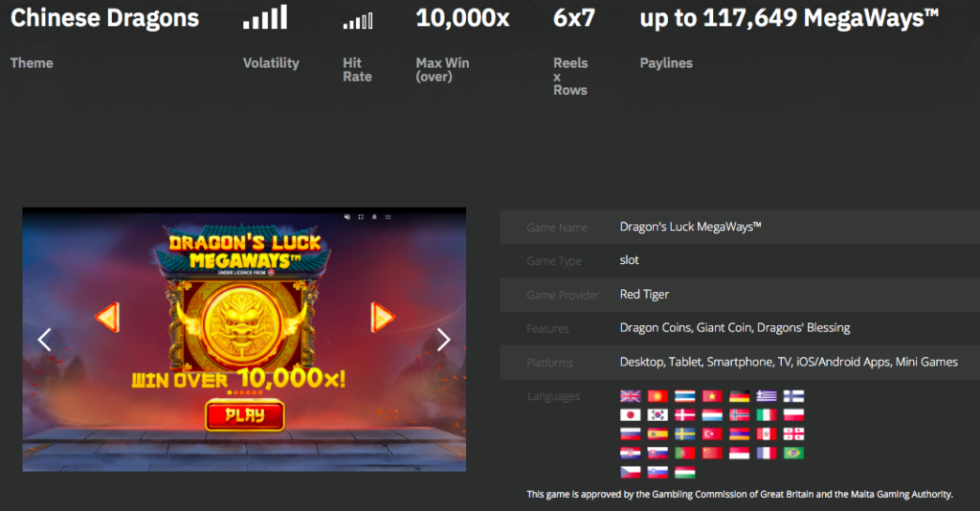Image resolution: width=980 pixels, height=511 pixels.
Task: Select the Germany flag language
Action: (740, 396)
